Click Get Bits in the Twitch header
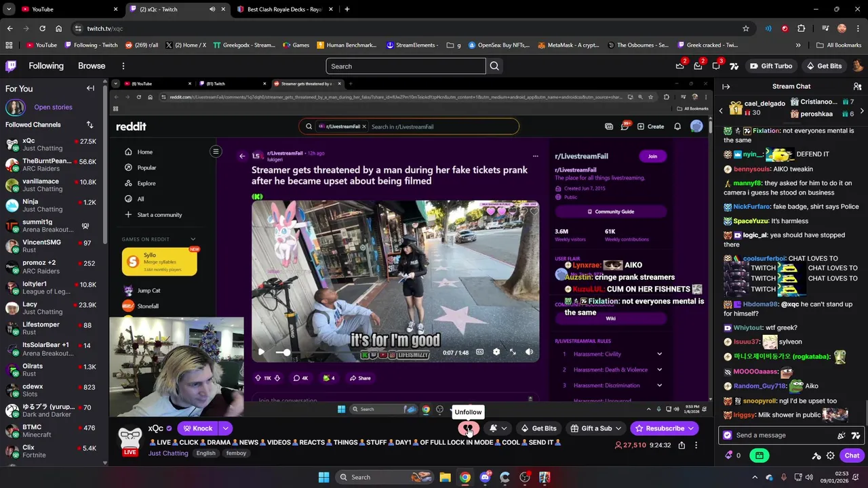868x488 pixels. point(823,66)
